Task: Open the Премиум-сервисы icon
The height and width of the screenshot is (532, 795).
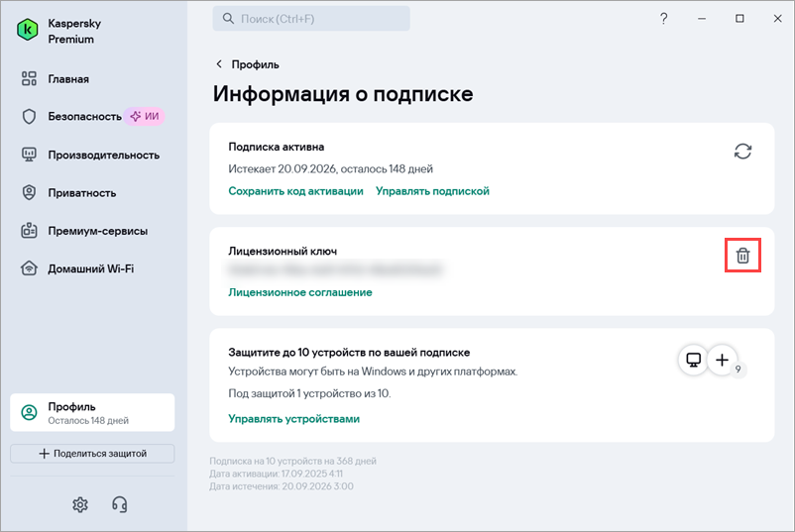Action: (29, 231)
